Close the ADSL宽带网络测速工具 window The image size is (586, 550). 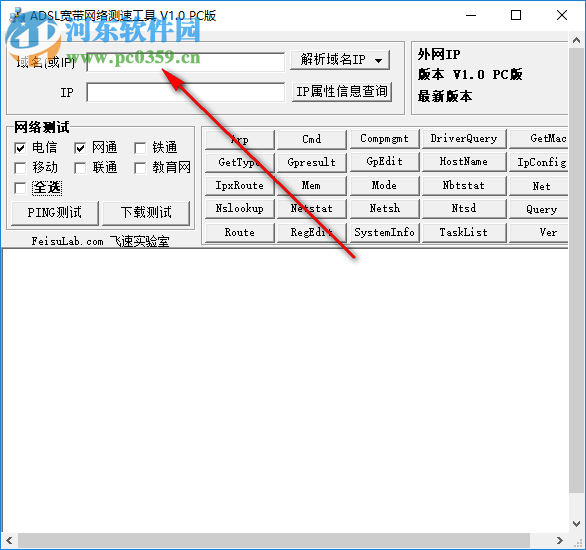pyautogui.click(x=562, y=16)
